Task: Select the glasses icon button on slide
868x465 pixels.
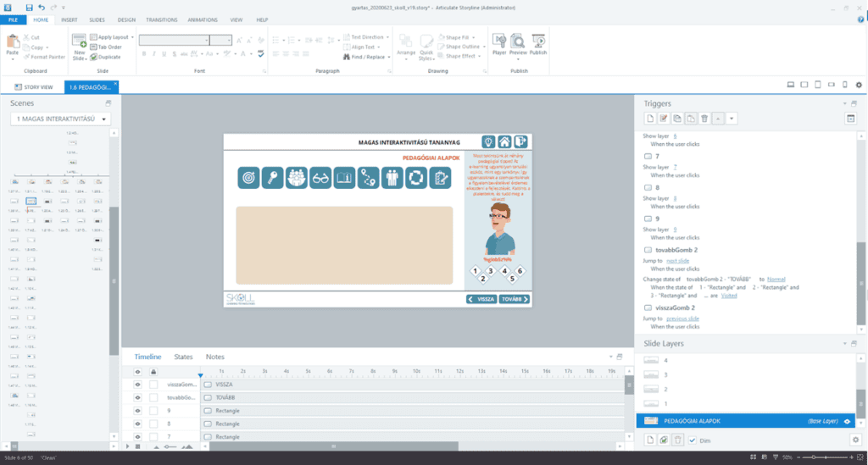Action: (x=320, y=178)
